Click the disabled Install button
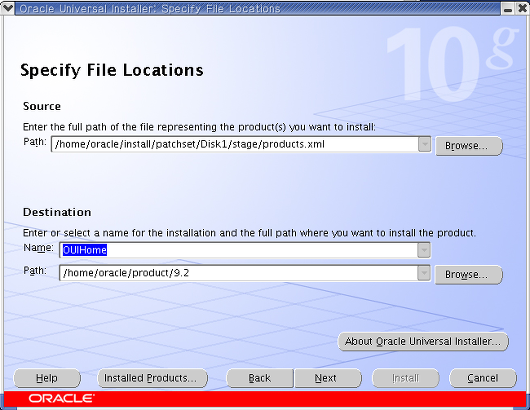530x410 pixels. pyautogui.click(x=406, y=378)
